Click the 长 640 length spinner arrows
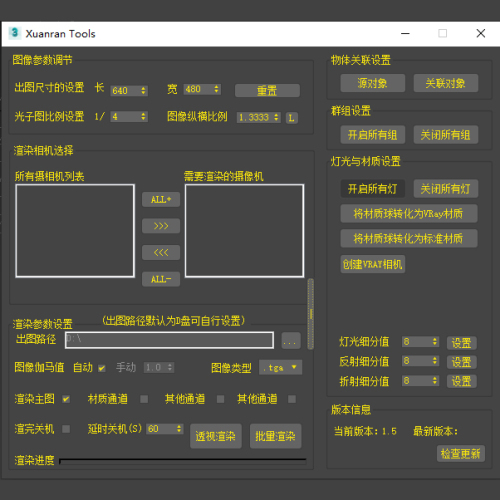 point(143,90)
